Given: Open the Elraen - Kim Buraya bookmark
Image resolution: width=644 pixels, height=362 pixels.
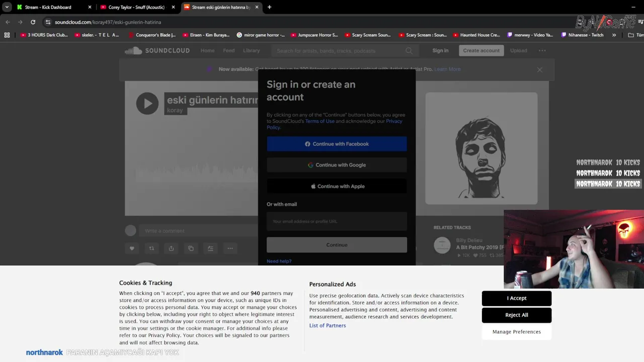Looking at the screenshot, I should coord(206,35).
